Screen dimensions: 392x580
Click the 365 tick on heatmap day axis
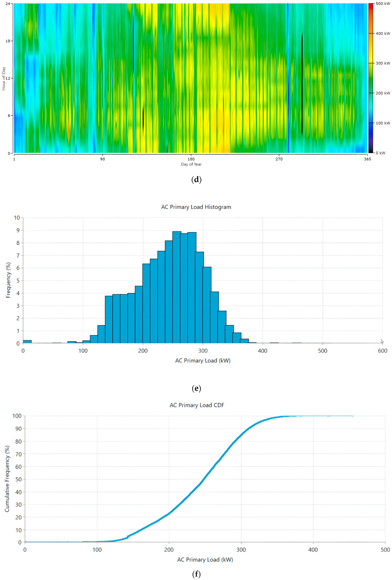pos(367,159)
